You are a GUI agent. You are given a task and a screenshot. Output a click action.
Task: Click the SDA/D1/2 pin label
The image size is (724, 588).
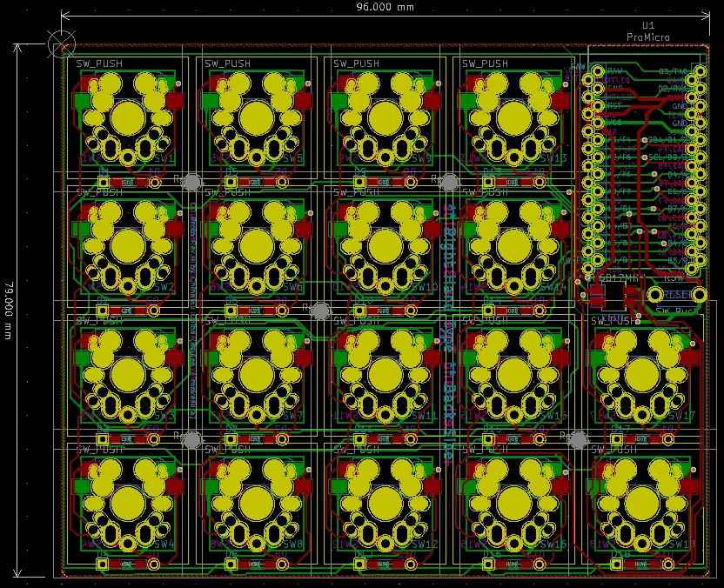pos(668,139)
